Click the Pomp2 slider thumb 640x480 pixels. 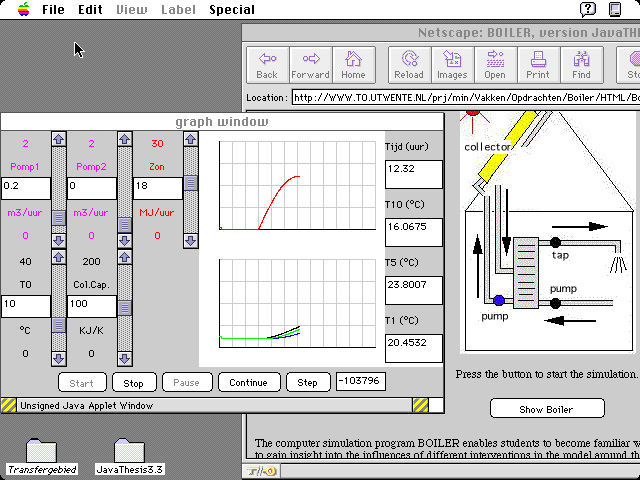tap(124, 224)
